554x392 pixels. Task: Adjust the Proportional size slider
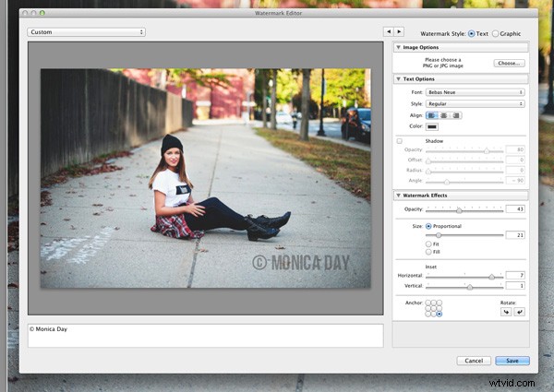[439, 235]
